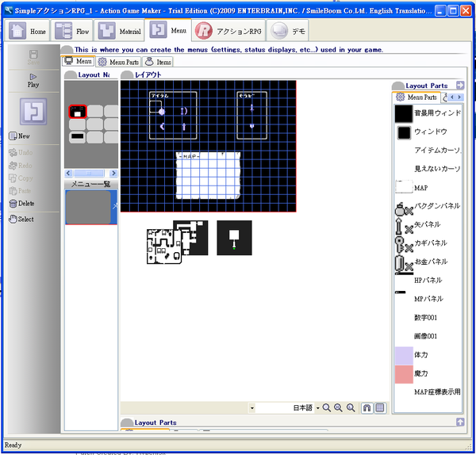Toggle the grid display button
This screenshot has width=476, height=455.
[x=380, y=407]
